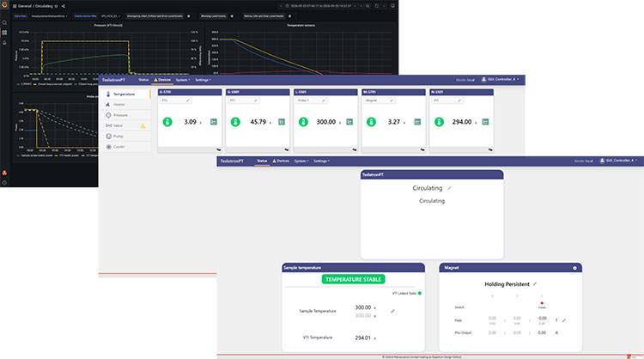Switch to Devices tab in Status window

click(x=281, y=161)
